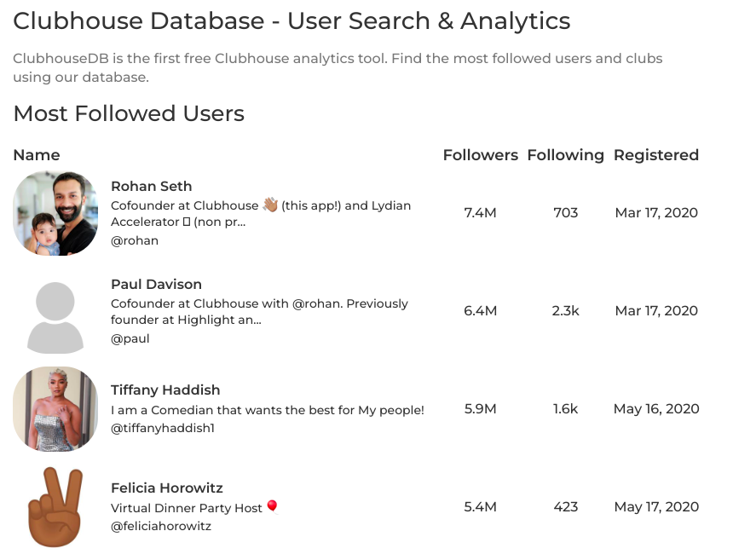Select Felicia Horowitz's name
The image size is (733, 560).
(x=166, y=488)
